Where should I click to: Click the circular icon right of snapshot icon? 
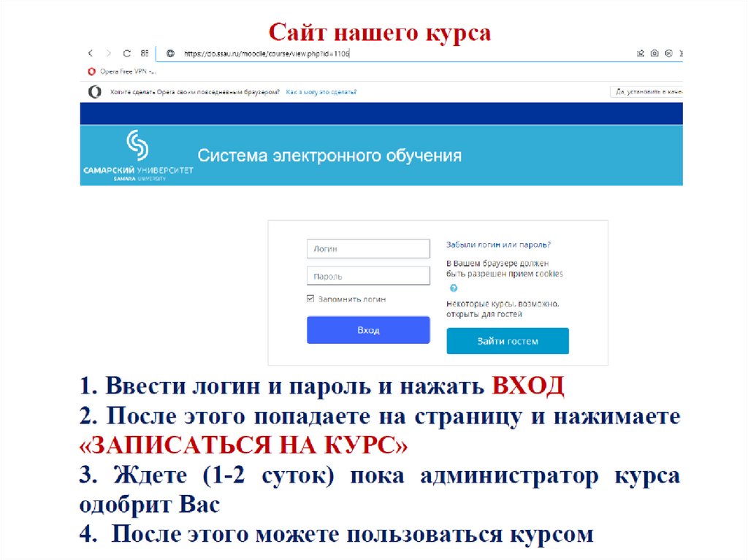click(x=669, y=53)
